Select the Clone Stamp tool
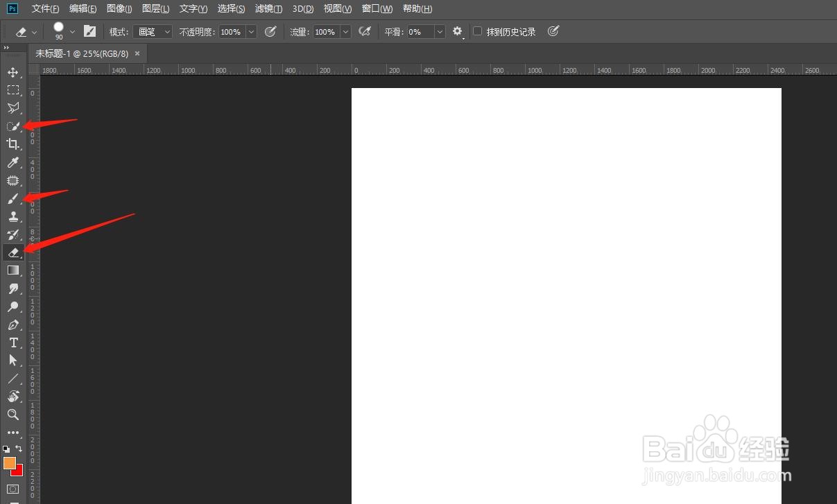837x504 pixels. coord(14,216)
